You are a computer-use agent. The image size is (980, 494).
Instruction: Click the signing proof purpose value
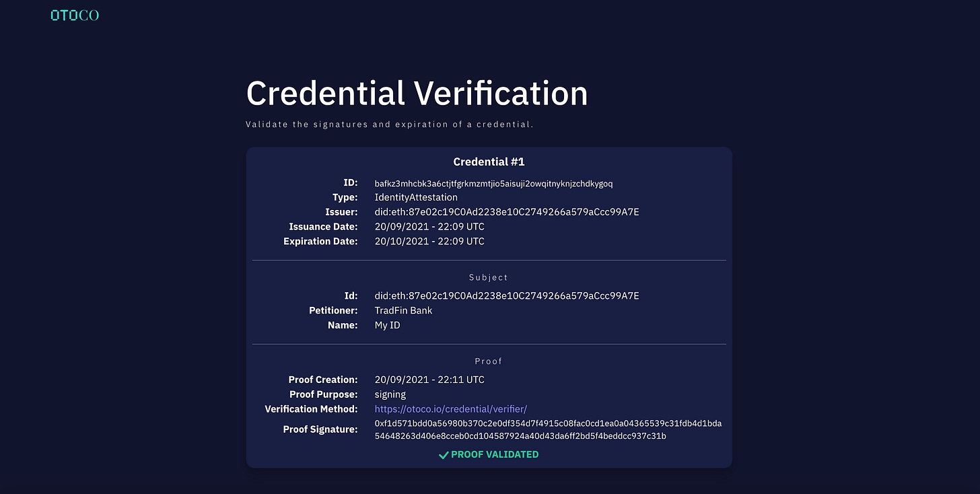click(390, 394)
